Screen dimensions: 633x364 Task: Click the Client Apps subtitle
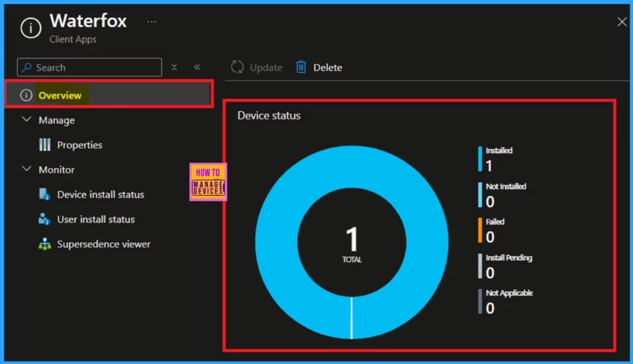(73, 40)
